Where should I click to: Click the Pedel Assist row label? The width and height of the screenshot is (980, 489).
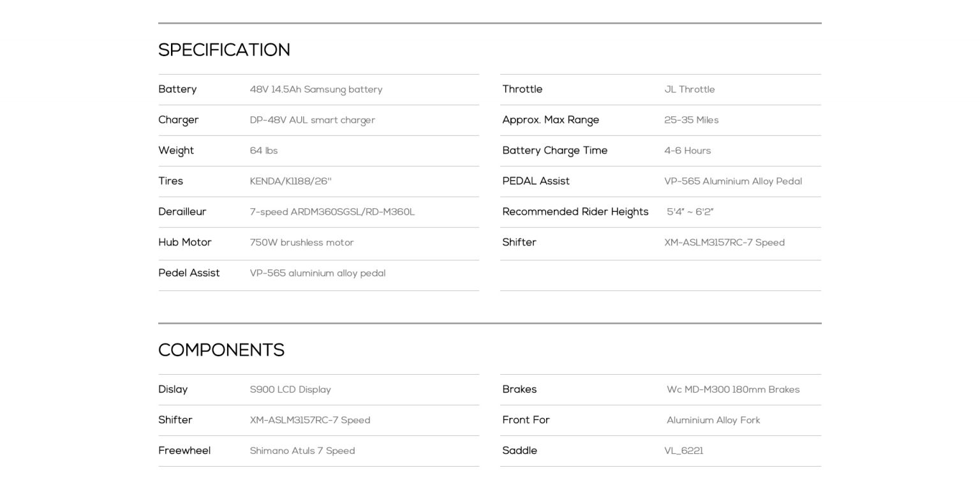click(x=189, y=273)
